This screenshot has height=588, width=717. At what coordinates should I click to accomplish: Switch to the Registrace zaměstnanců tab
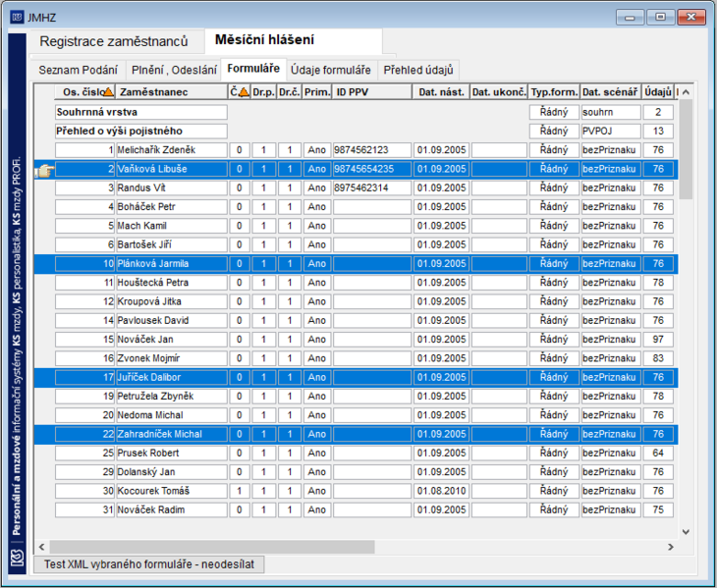tap(114, 41)
